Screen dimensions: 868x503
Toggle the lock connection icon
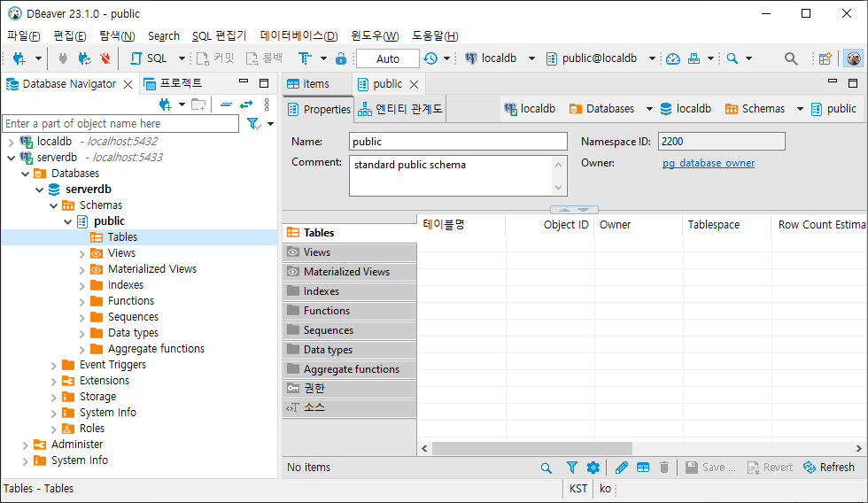[341, 58]
